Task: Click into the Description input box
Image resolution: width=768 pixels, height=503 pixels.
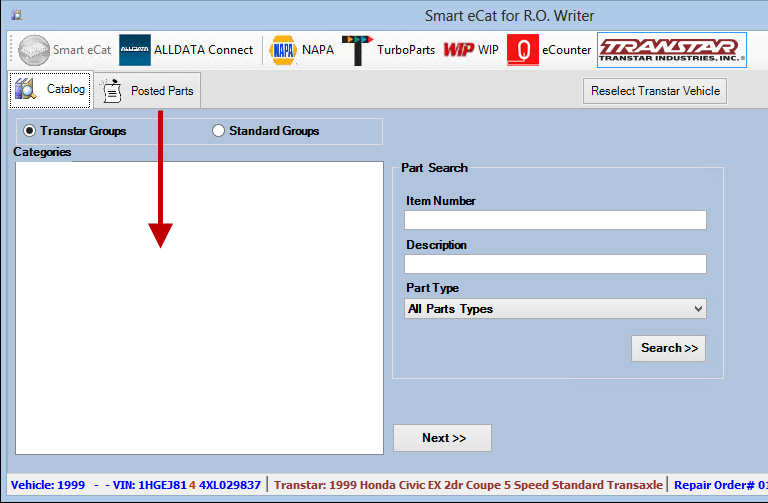Action: [x=555, y=264]
